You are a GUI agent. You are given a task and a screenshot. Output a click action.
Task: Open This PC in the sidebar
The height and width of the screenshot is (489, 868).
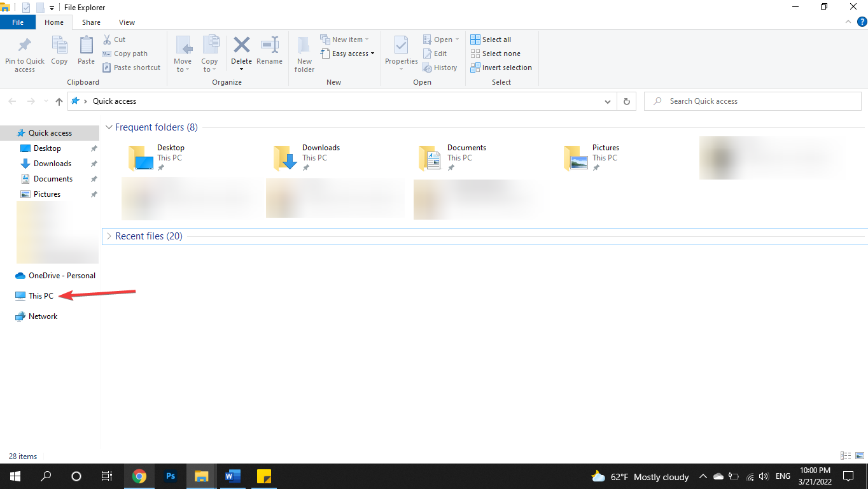(41, 295)
